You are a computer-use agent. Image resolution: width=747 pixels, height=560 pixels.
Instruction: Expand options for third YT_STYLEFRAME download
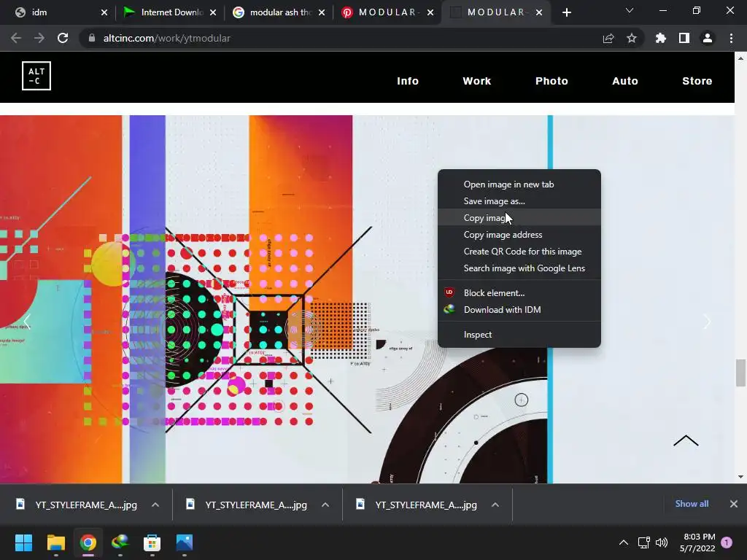tap(495, 505)
